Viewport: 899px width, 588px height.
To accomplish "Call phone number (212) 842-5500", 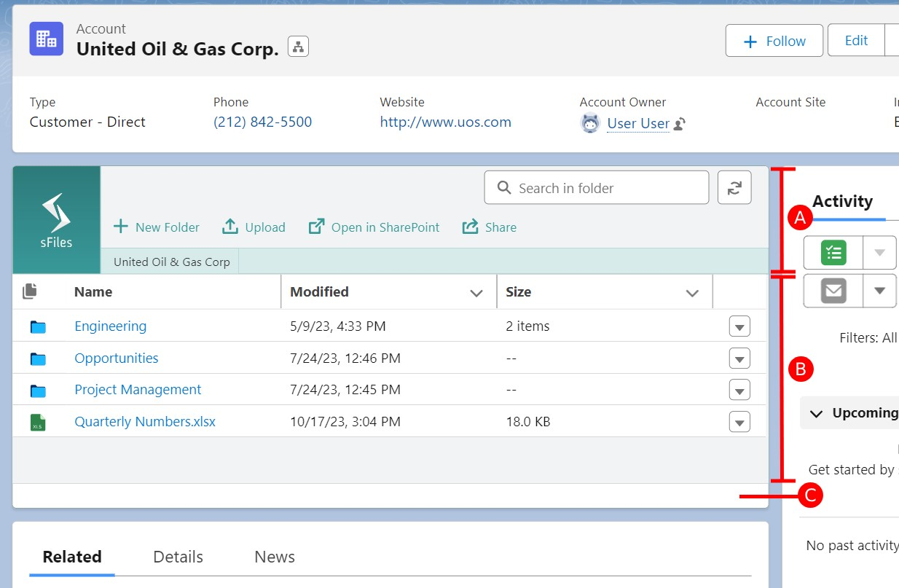I will [x=262, y=122].
